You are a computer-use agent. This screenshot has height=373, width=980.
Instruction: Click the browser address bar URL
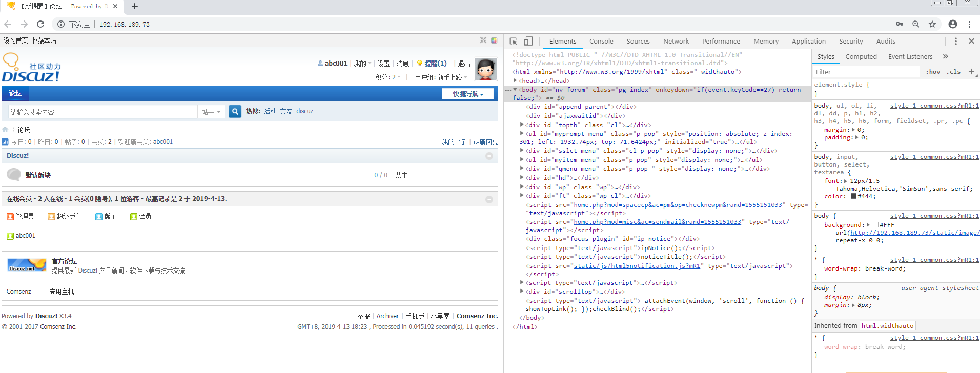(x=125, y=24)
